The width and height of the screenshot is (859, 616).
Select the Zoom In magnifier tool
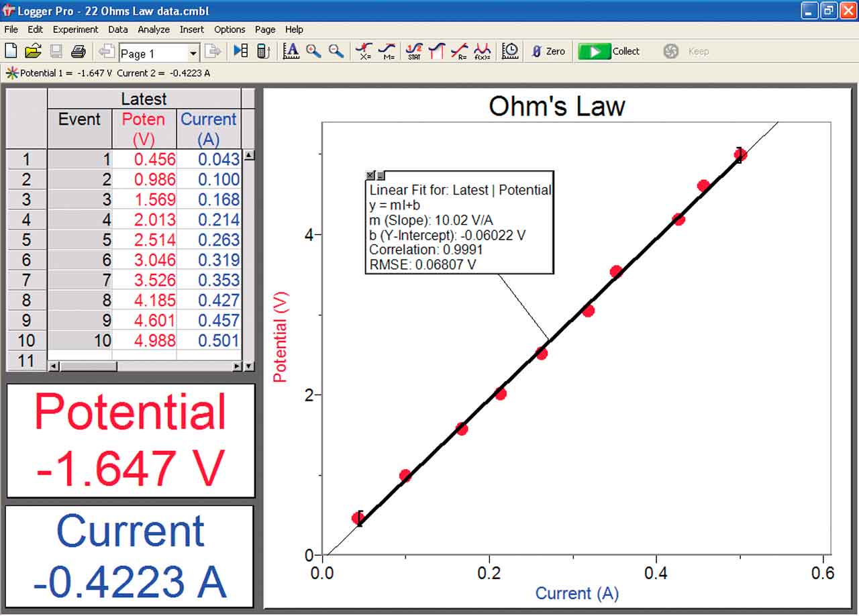click(x=313, y=51)
